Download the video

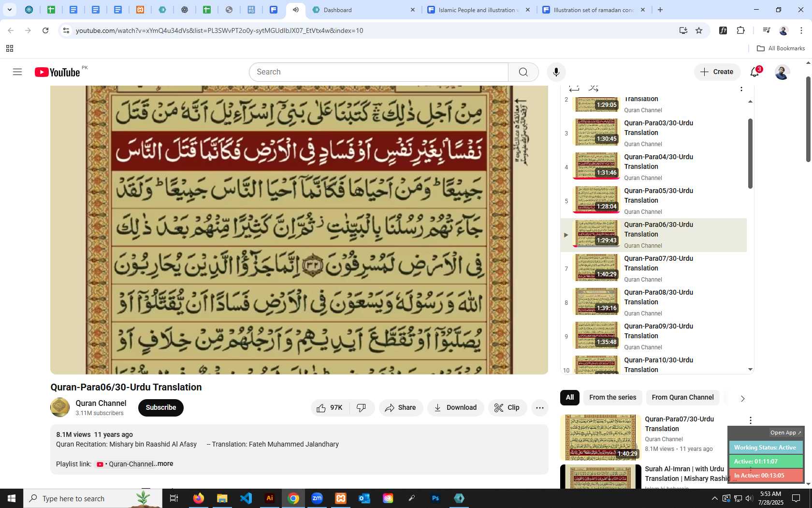[x=455, y=408]
